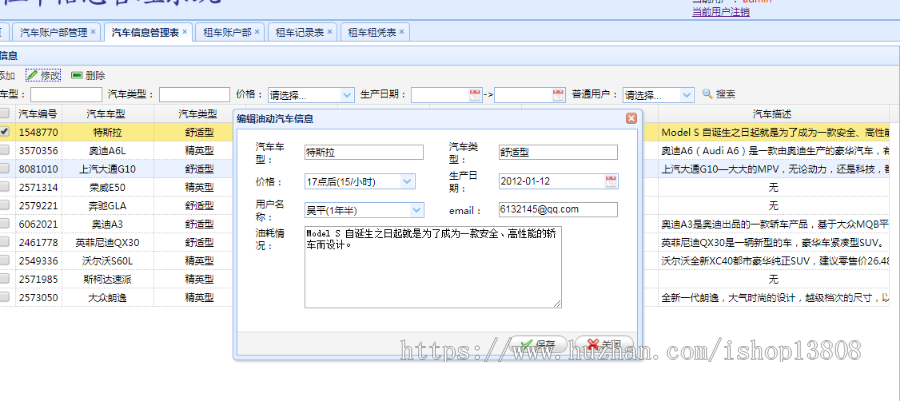Click the 修改 pencil toolbar button
The width and height of the screenshot is (900, 401).
coord(43,75)
